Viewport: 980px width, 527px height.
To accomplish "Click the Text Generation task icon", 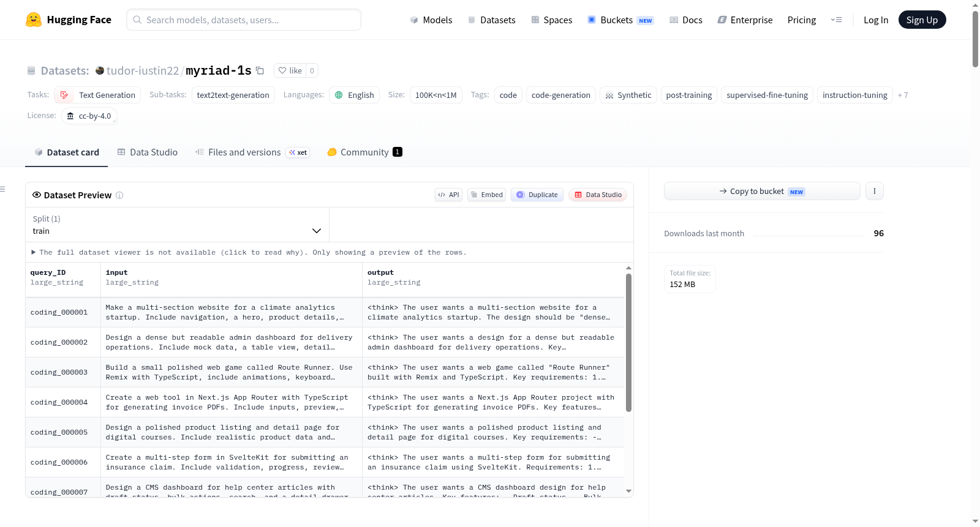I will (64, 95).
